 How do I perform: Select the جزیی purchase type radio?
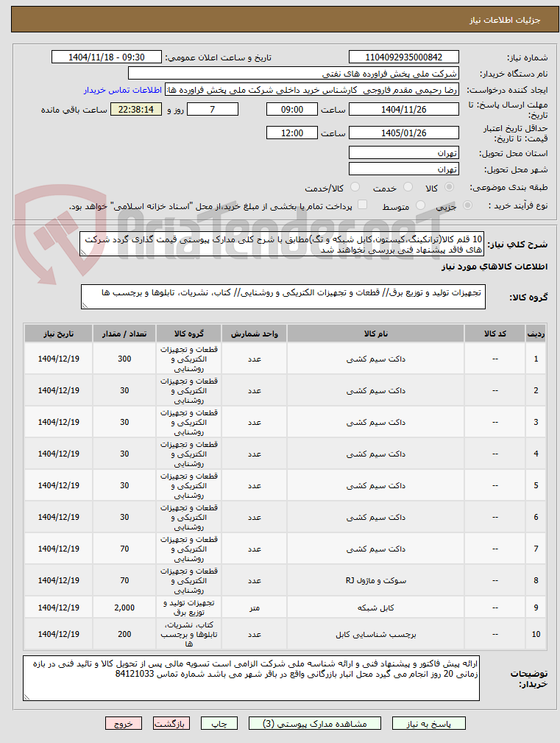[468, 205]
